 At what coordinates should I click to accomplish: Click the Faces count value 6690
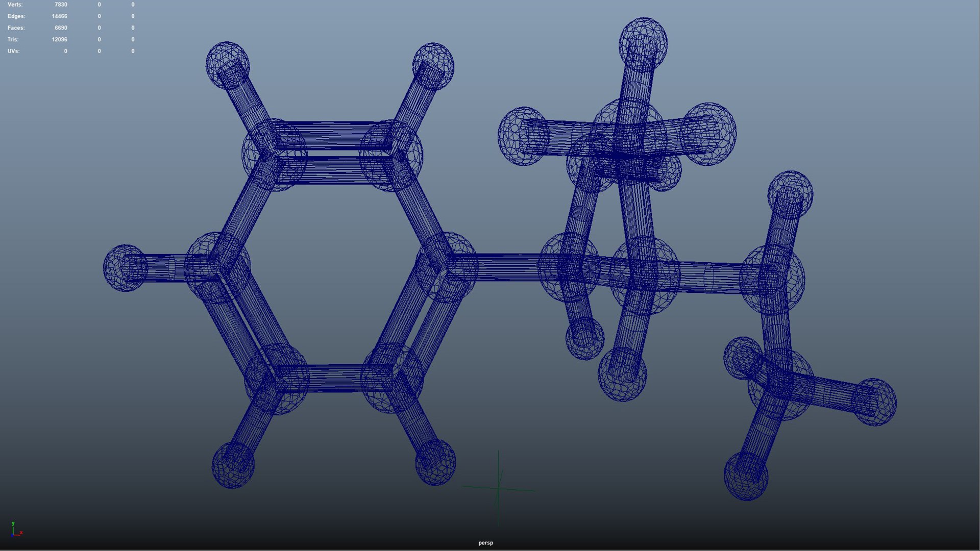pyautogui.click(x=61, y=28)
